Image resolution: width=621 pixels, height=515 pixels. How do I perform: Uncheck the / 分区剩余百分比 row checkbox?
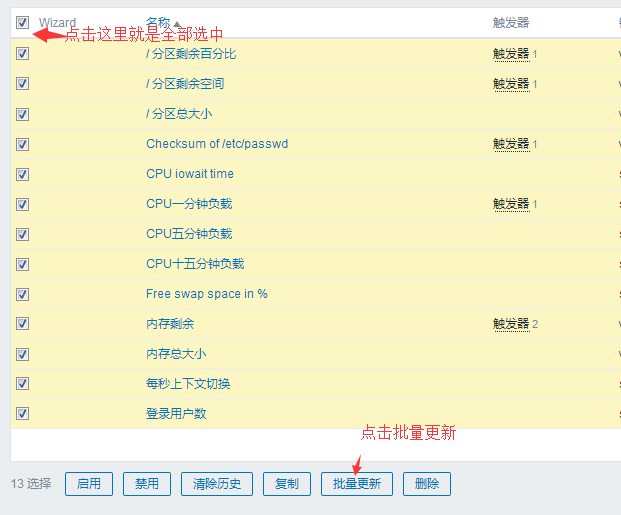pos(22,54)
